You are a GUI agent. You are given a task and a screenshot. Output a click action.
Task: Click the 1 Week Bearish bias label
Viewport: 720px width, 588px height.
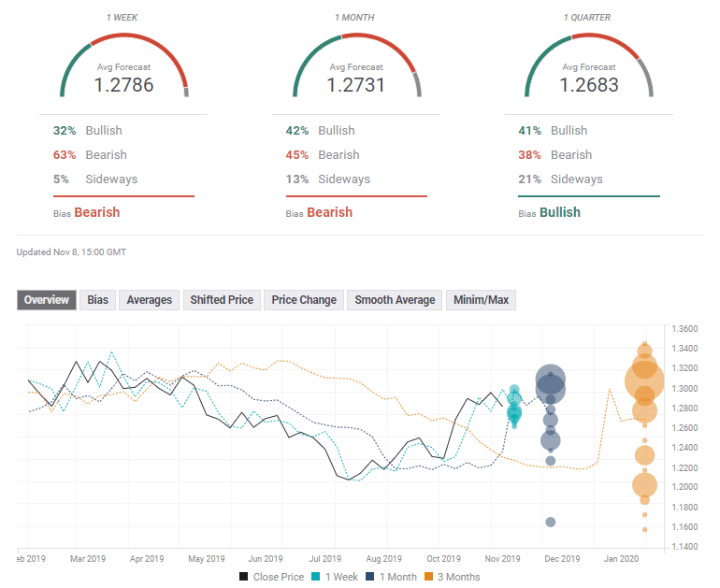[x=96, y=212]
